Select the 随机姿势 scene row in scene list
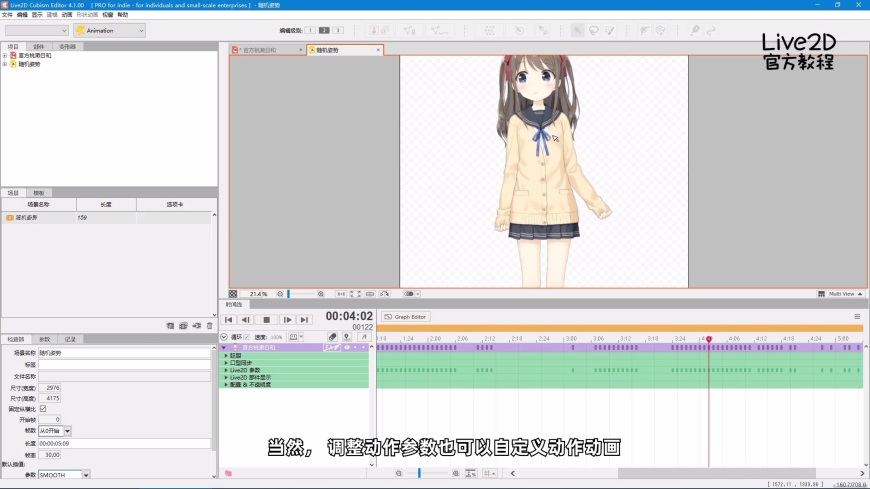Screen dimensions: 870x489 107,218
